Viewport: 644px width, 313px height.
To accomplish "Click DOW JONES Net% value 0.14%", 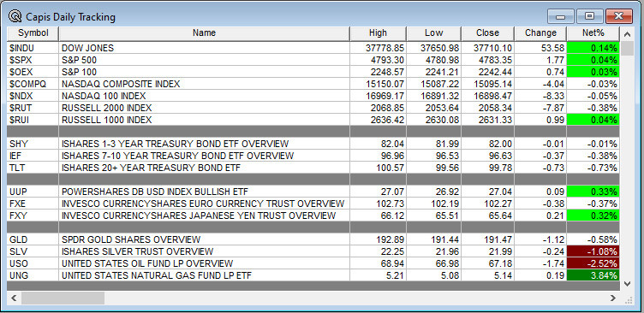I will click(593, 48).
